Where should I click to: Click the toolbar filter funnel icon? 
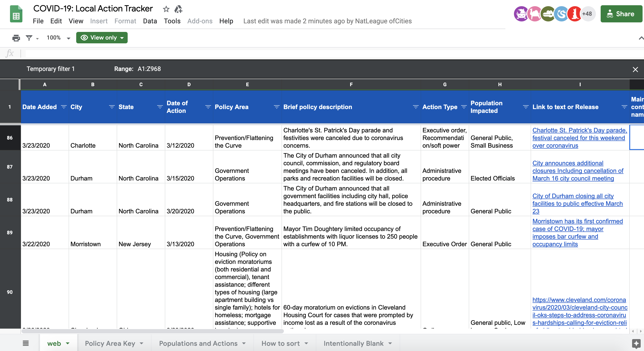tap(29, 38)
